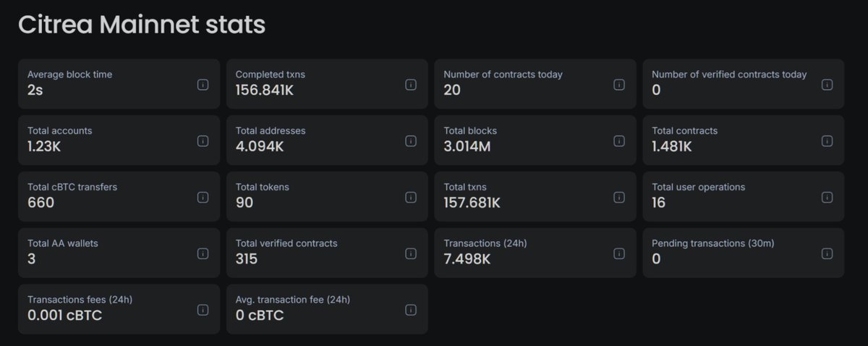Open Total accounts info icon
868x346 pixels.
[203, 140]
